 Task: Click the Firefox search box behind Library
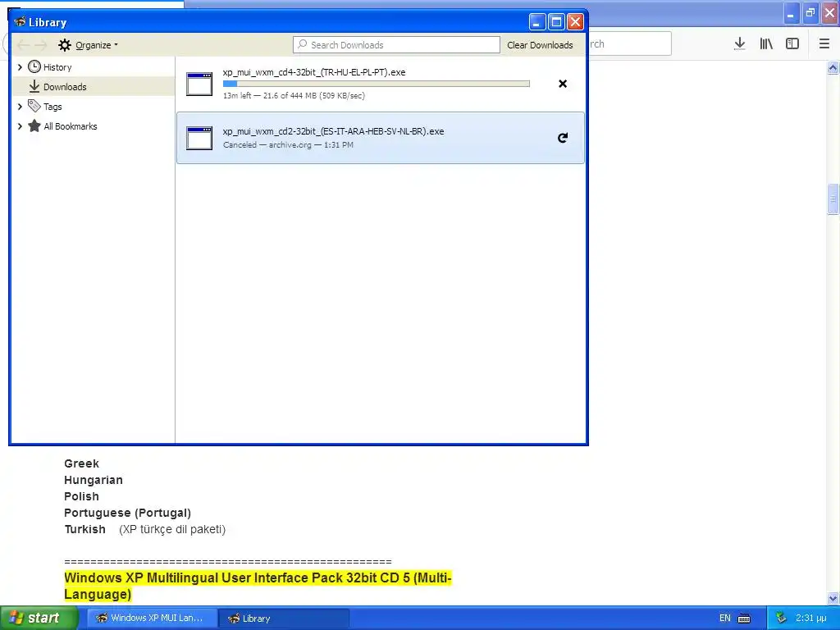coord(629,44)
